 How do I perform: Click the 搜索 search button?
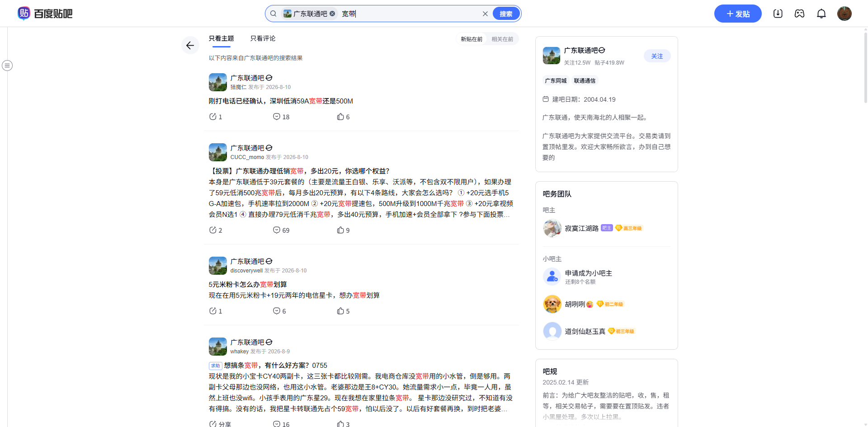pyautogui.click(x=506, y=14)
